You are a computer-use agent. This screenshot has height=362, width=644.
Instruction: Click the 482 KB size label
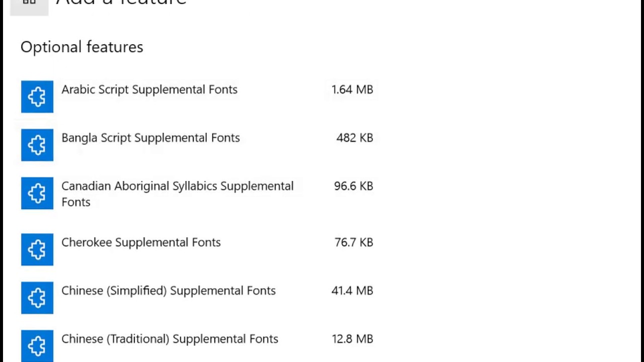pyautogui.click(x=355, y=138)
